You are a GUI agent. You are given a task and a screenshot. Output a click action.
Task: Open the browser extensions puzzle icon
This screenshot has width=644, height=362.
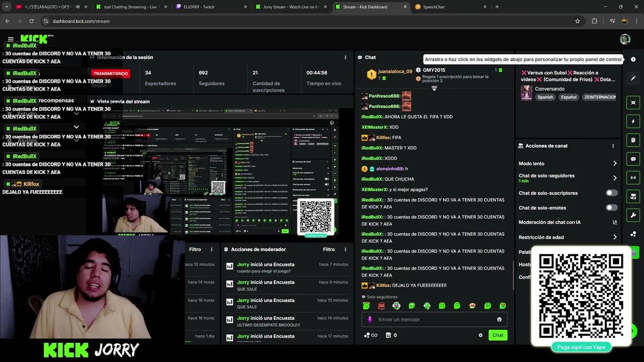pyautogui.click(x=594, y=21)
